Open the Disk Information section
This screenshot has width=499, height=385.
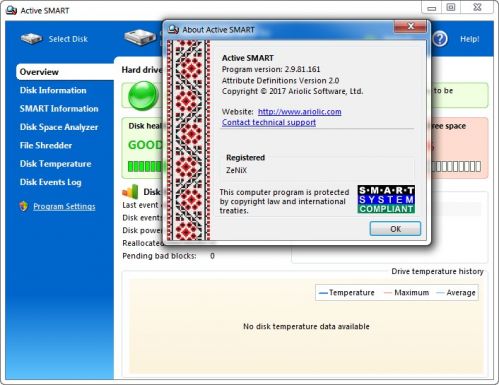tap(53, 90)
